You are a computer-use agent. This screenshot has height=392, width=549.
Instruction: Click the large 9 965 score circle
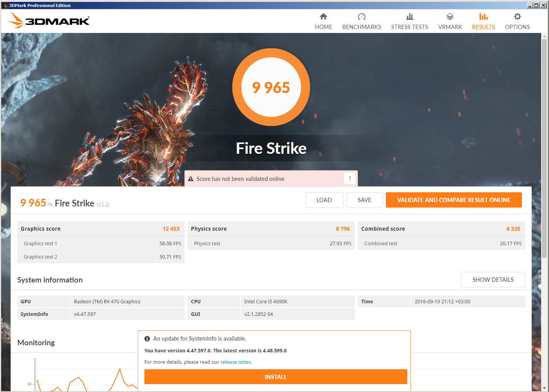(271, 87)
